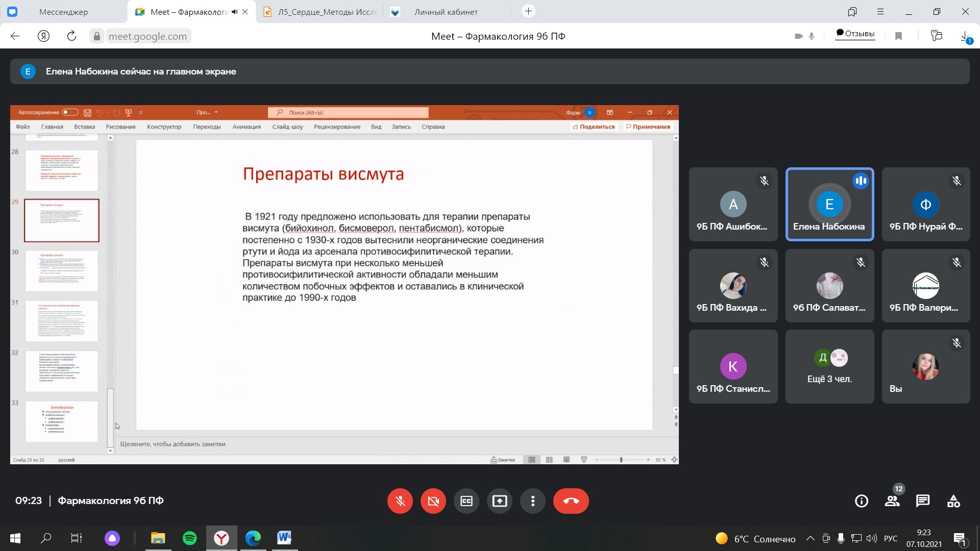980x551 pixels.
Task: Close the Meet browser tab
Action: (246, 12)
